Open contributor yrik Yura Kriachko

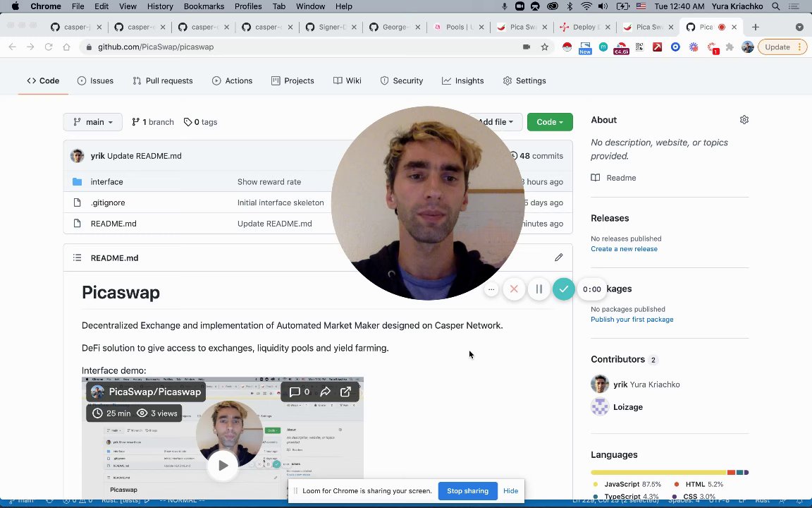tap(646, 385)
